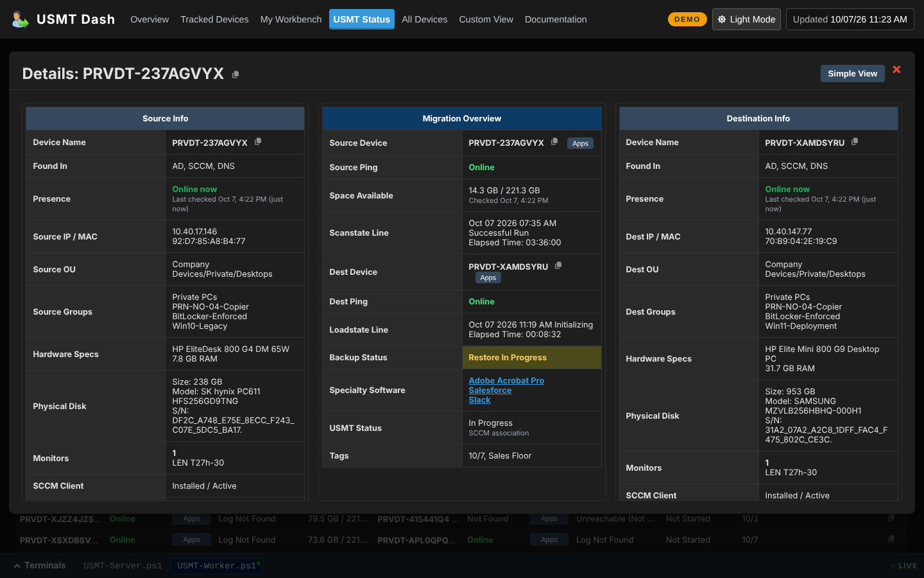
Task: Open the My Workbench tab
Action: click(291, 19)
